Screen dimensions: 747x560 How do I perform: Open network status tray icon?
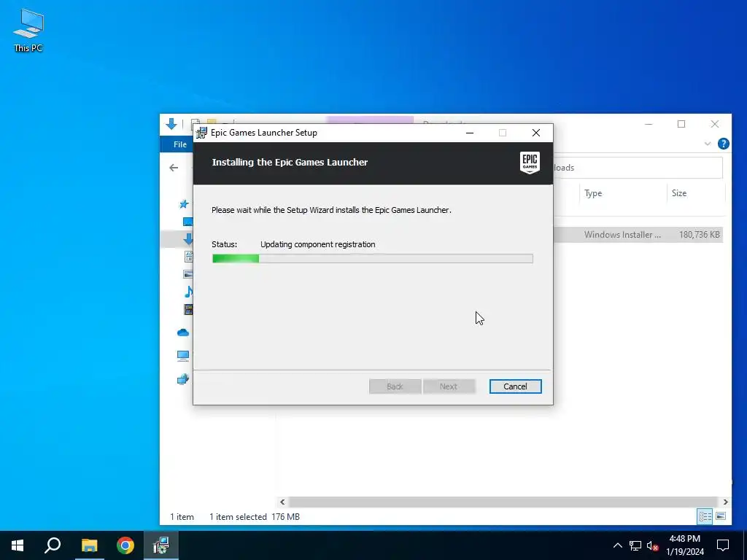pos(635,545)
